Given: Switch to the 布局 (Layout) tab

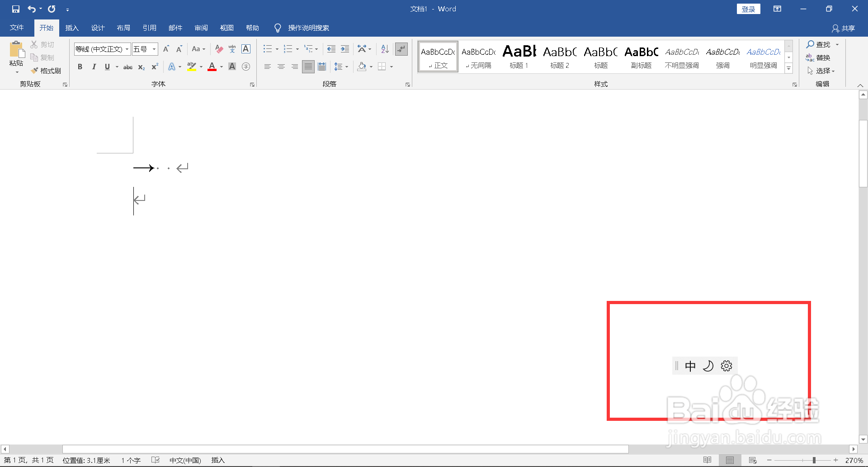Looking at the screenshot, I should pyautogui.click(x=123, y=28).
